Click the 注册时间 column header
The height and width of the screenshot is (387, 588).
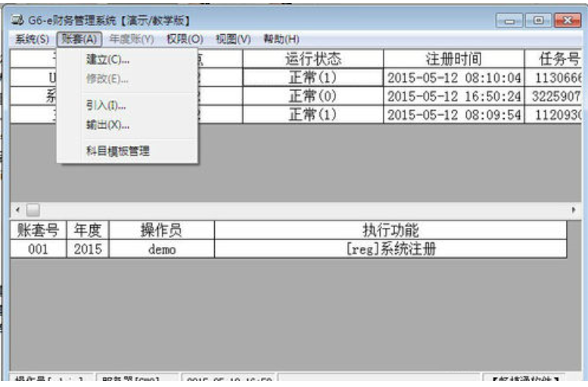click(x=454, y=59)
